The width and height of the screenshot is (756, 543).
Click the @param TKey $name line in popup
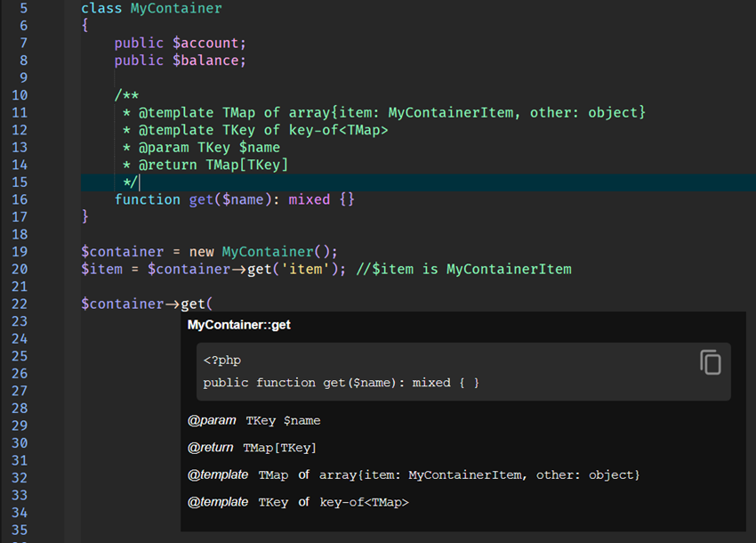tap(254, 420)
